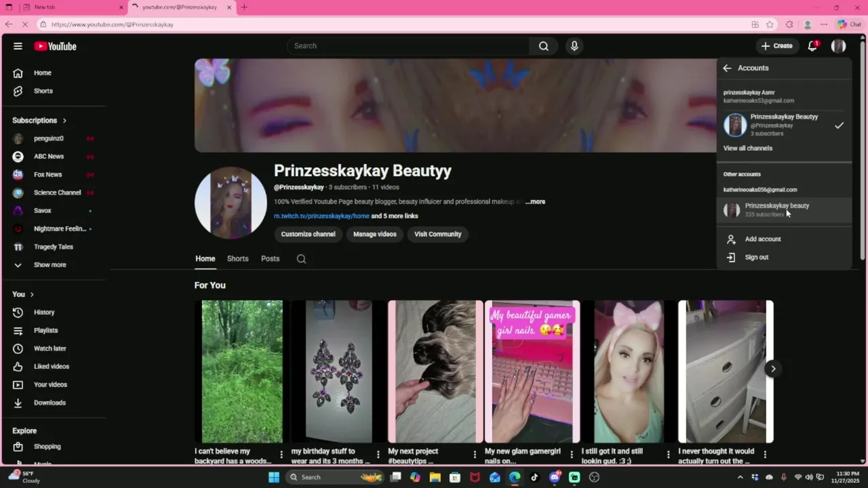Select the channel Home tab

tap(205, 259)
